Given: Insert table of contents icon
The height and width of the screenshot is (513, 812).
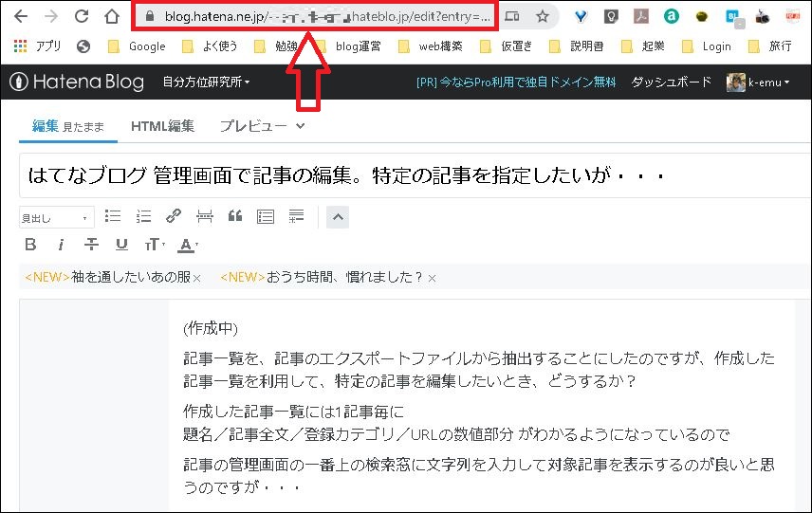Looking at the screenshot, I should (x=266, y=216).
